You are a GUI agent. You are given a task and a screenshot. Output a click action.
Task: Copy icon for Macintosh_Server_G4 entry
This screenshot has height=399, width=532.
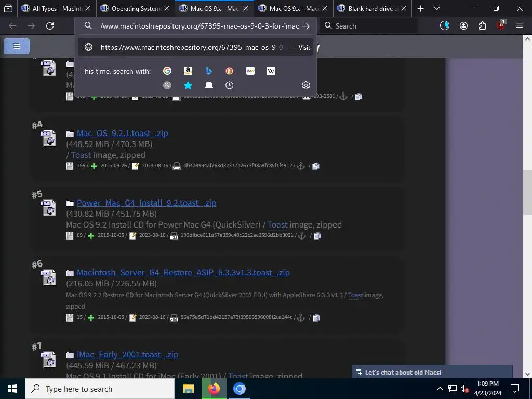316,317
